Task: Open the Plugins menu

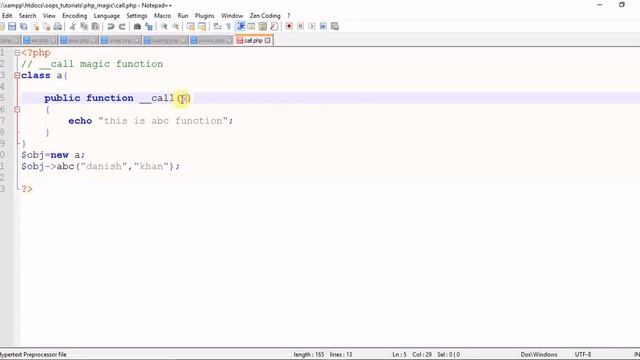Action: click(x=204, y=16)
